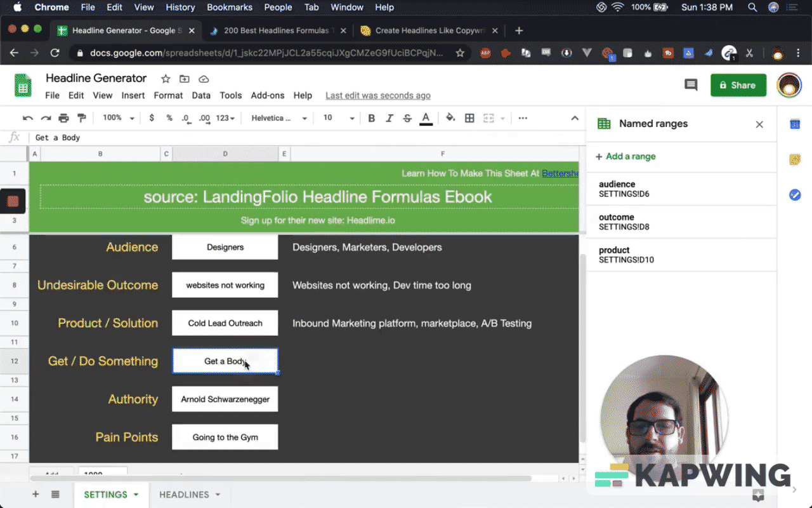Viewport: 812px width, 508px height.
Task: Open the fill color bucket
Action: click(x=450, y=118)
